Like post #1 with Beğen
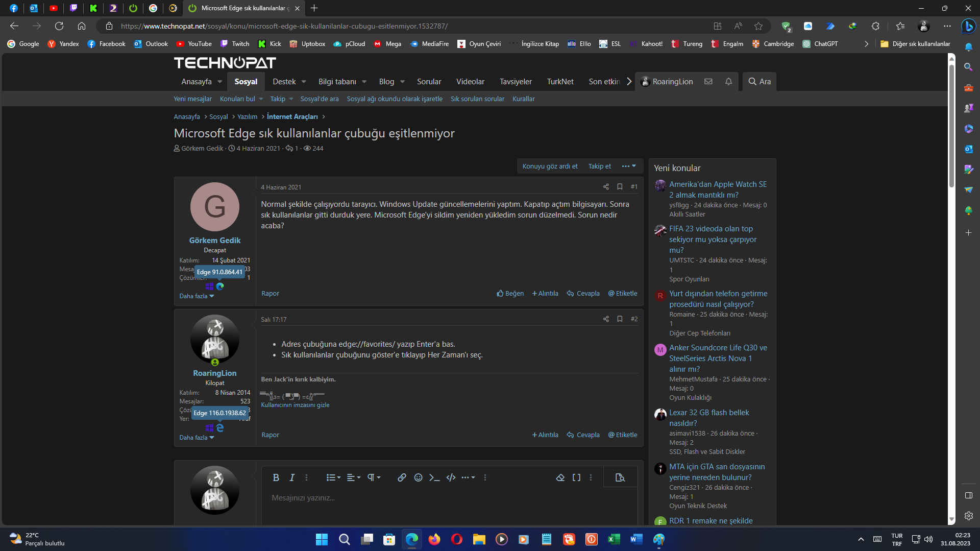980x551 pixels. pos(510,294)
